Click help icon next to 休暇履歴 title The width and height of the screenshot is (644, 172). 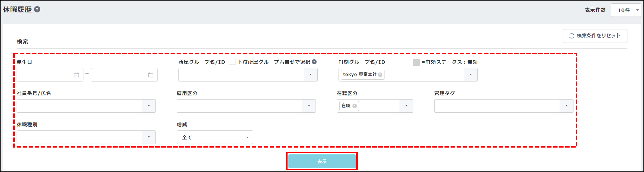(37, 9)
